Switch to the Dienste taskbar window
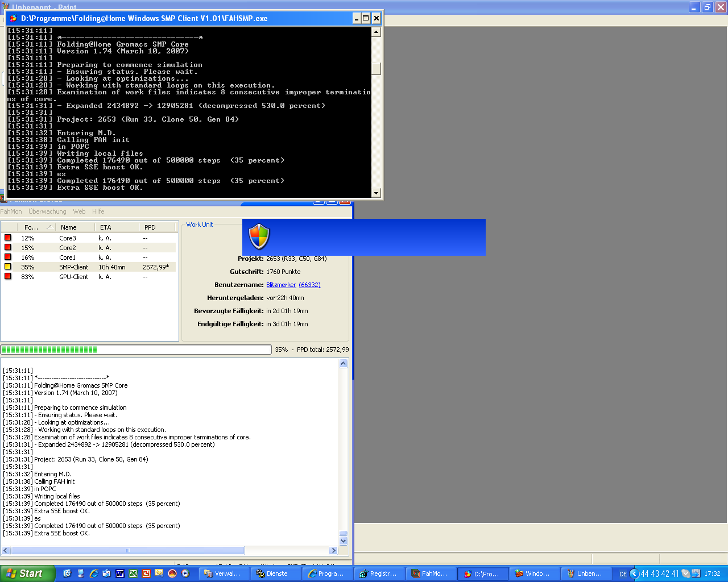The width and height of the screenshot is (728, 582). [x=277, y=573]
